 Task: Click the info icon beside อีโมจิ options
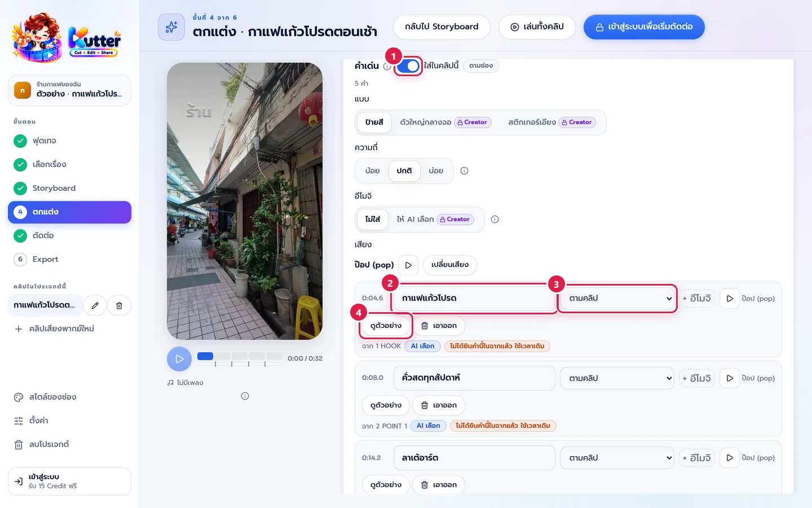click(495, 220)
